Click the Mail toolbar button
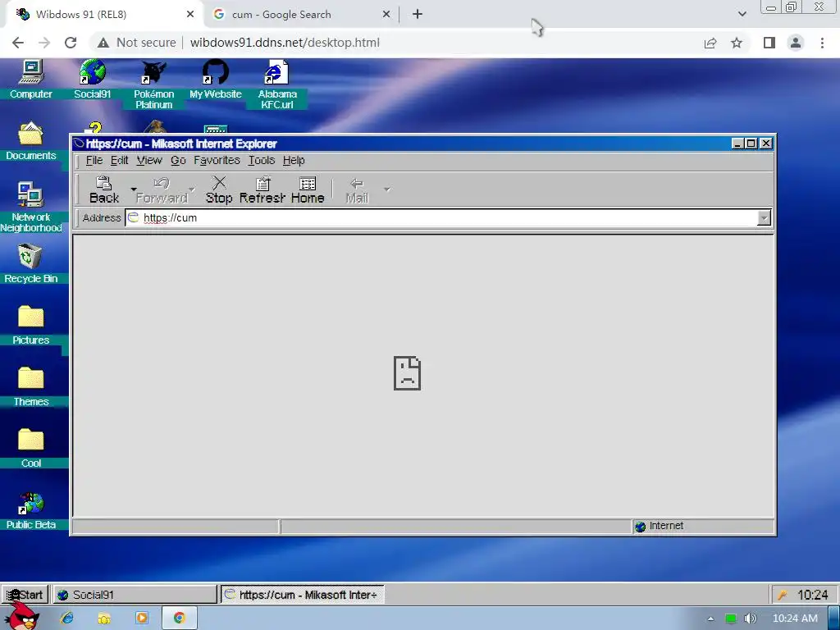The width and height of the screenshot is (840, 630). pos(357,189)
